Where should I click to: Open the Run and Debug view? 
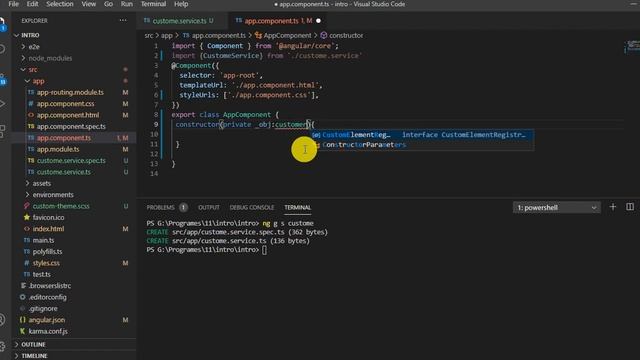pyautogui.click(x=2, y=104)
